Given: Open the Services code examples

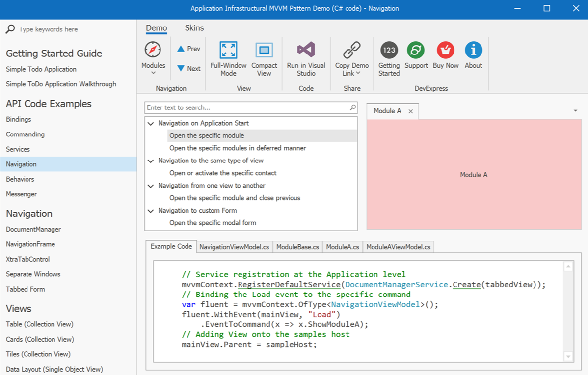Looking at the screenshot, I should coord(18,149).
